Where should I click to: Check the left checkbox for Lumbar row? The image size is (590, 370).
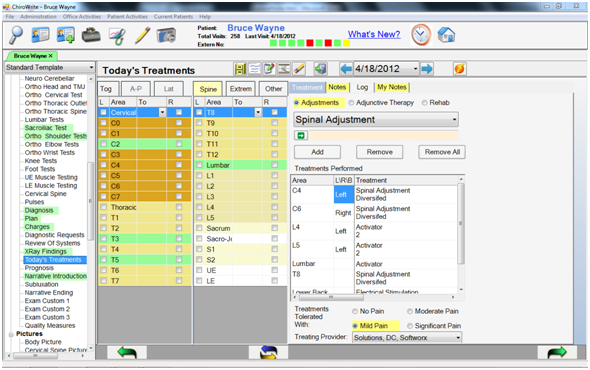[x=199, y=165]
